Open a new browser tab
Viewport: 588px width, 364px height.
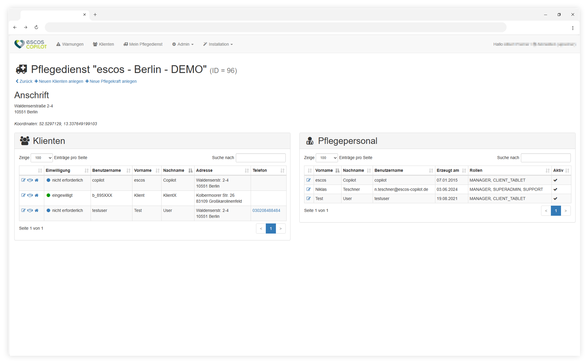[x=95, y=14]
